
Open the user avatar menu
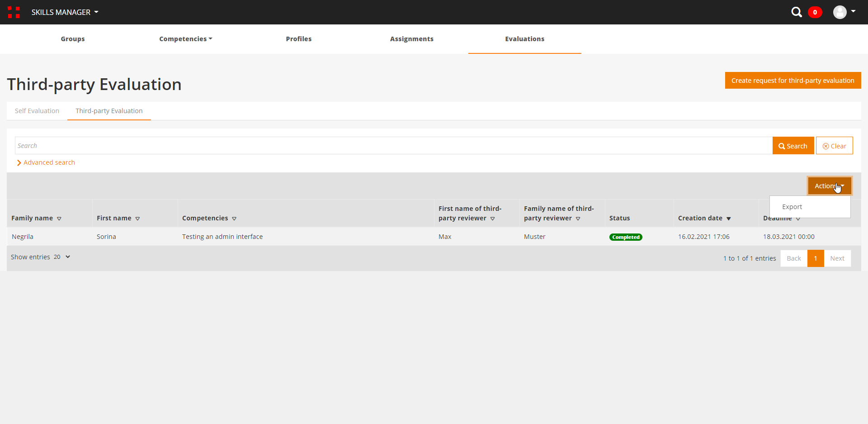pyautogui.click(x=844, y=12)
